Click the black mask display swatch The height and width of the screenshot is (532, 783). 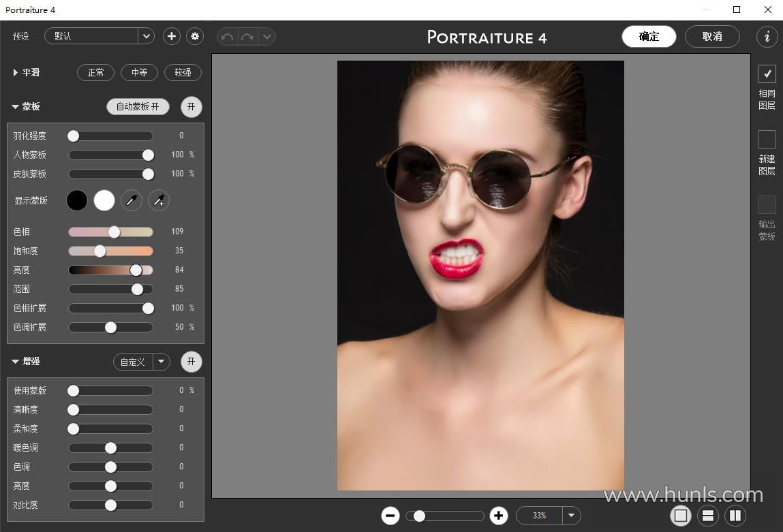pos(77,200)
